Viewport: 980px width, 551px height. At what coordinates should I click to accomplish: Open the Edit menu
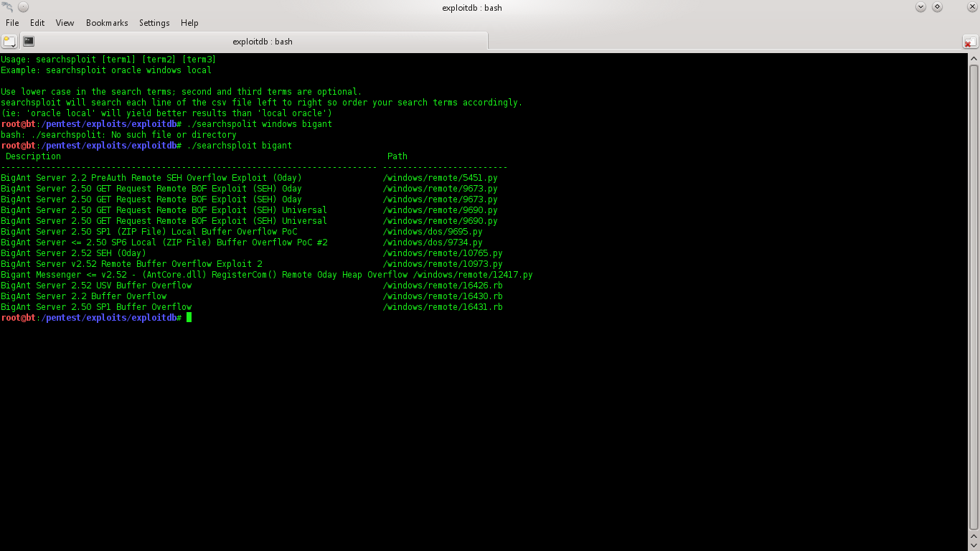coord(37,22)
